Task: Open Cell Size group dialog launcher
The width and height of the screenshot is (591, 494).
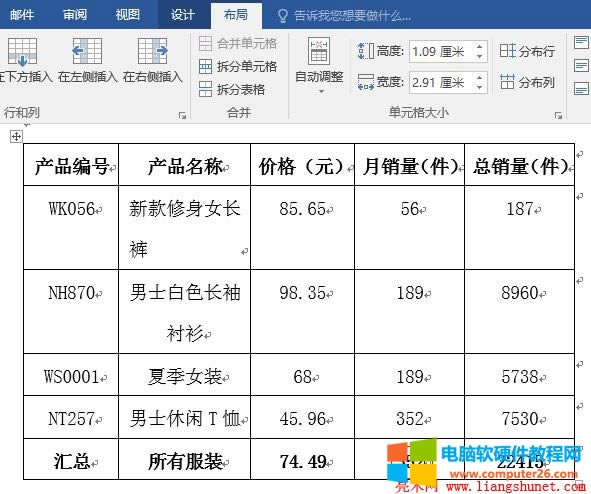Action: (558, 115)
